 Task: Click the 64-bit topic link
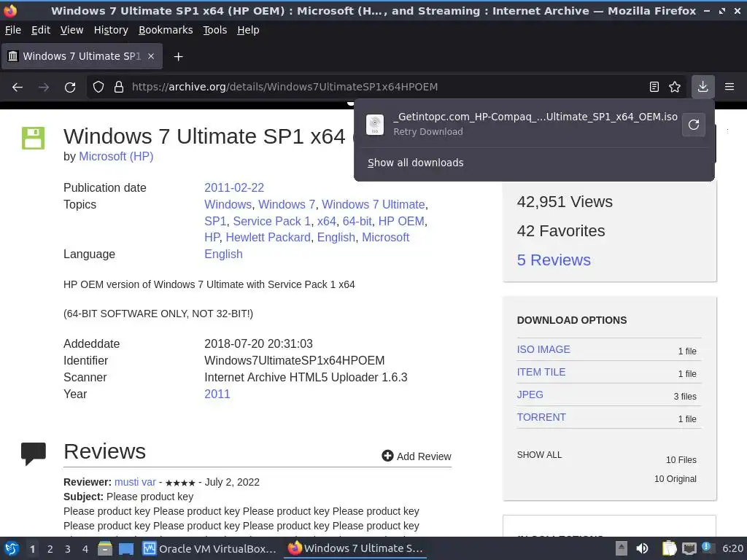(357, 221)
